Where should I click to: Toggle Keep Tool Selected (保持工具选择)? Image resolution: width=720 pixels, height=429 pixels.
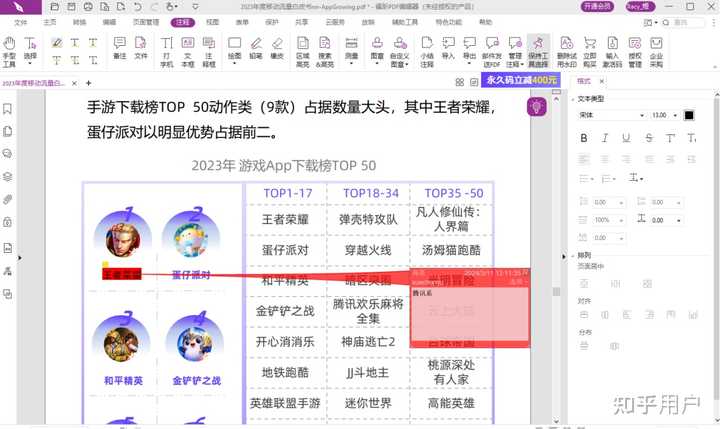click(x=538, y=52)
